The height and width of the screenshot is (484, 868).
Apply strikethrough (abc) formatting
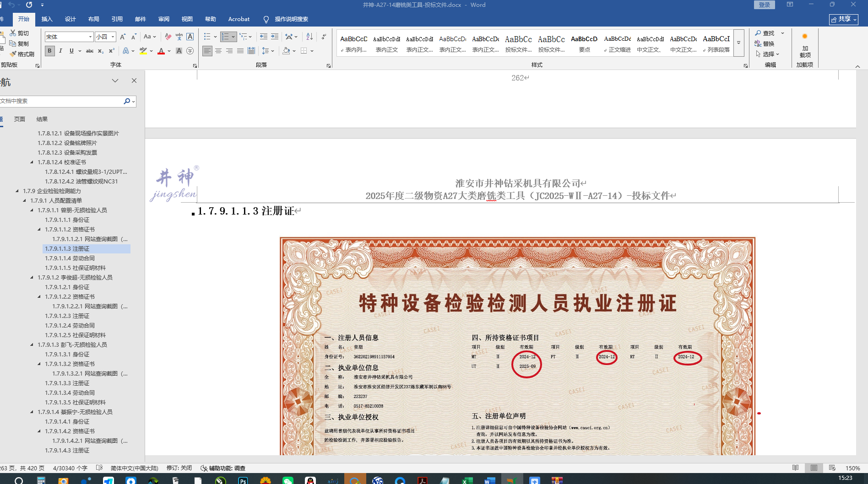click(x=90, y=51)
